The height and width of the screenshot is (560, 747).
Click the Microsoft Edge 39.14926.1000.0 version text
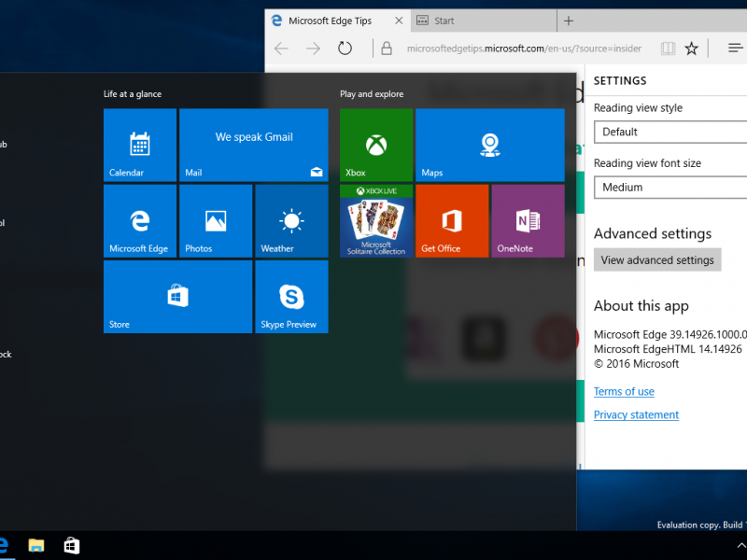tap(670, 334)
